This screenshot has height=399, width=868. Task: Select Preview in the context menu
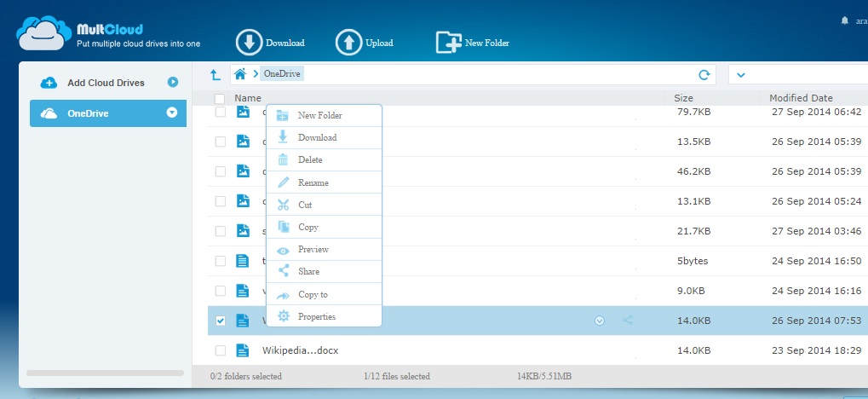pyautogui.click(x=324, y=249)
